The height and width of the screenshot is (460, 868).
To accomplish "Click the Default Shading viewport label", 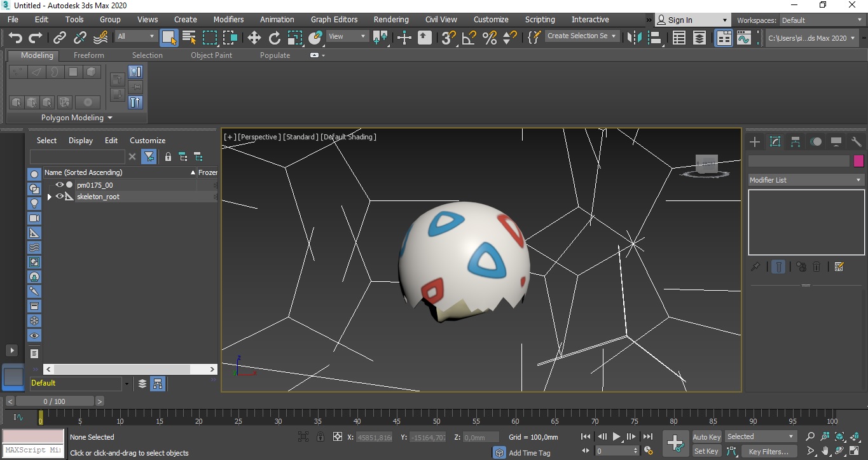I will (x=348, y=137).
